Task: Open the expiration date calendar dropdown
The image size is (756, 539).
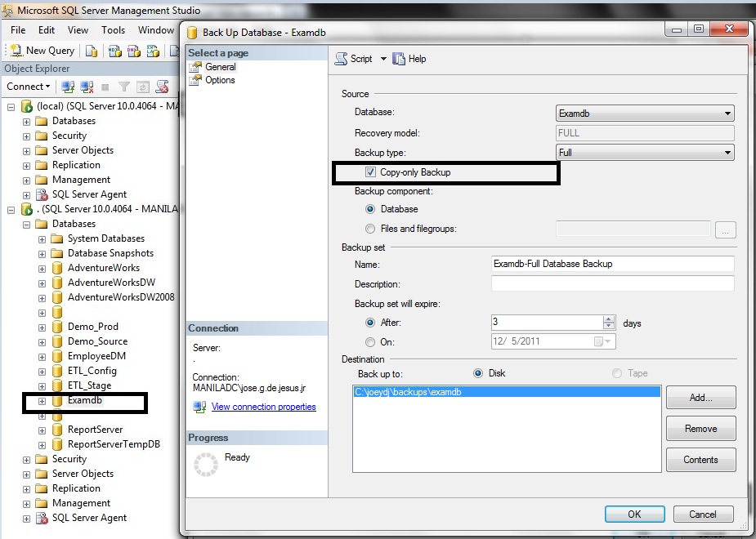Action: (602, 341)
